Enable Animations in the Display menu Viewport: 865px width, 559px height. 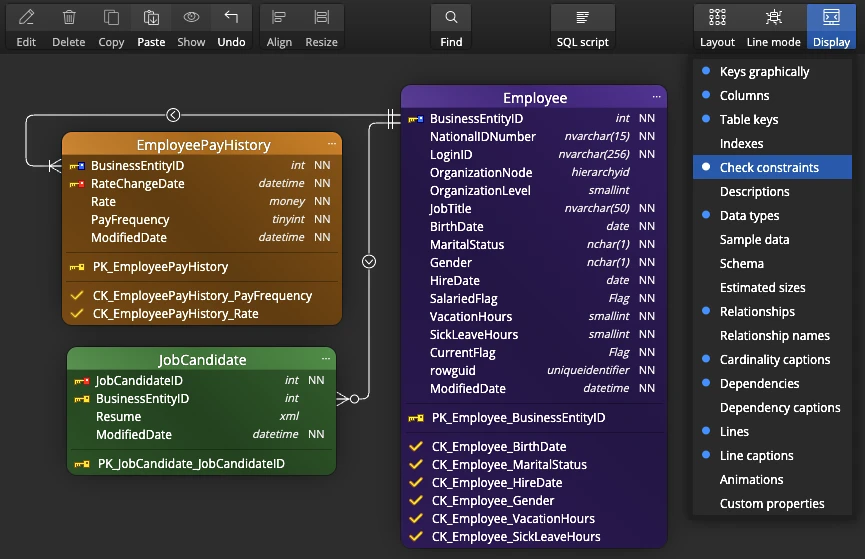click(x=772, y=480)
